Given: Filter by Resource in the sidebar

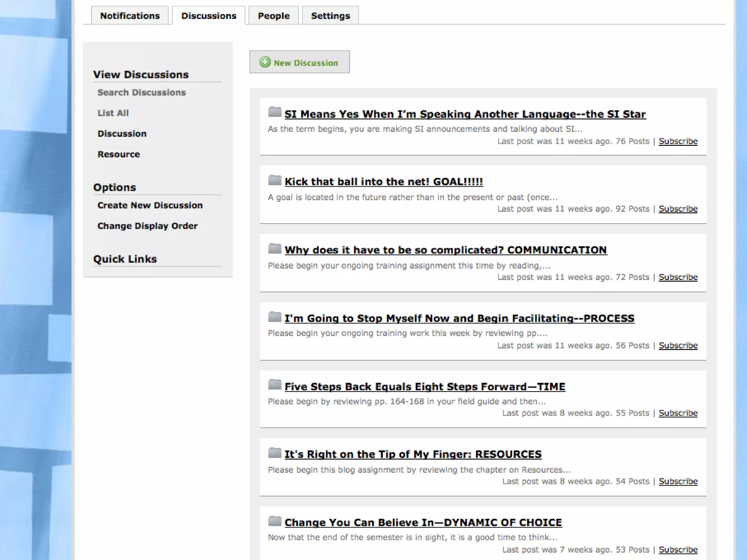Looking at the screenshot, I should pos(119,154).
